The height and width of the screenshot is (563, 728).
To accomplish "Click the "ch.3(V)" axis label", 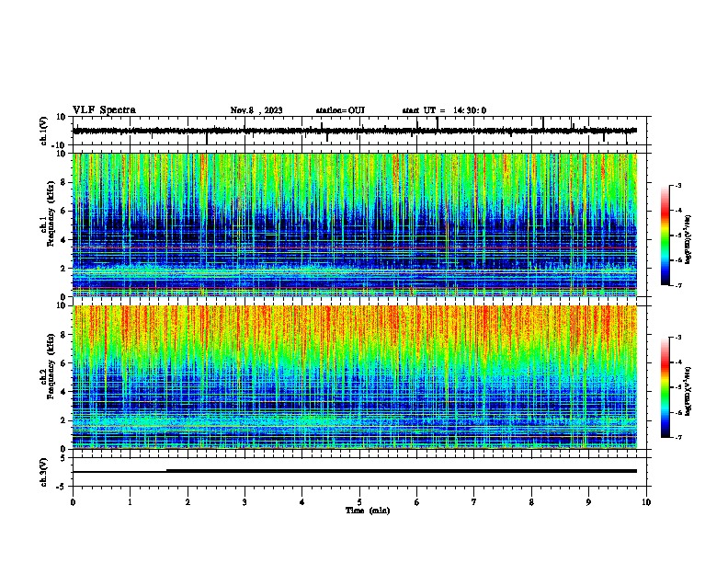I will (x=44, y=472).
